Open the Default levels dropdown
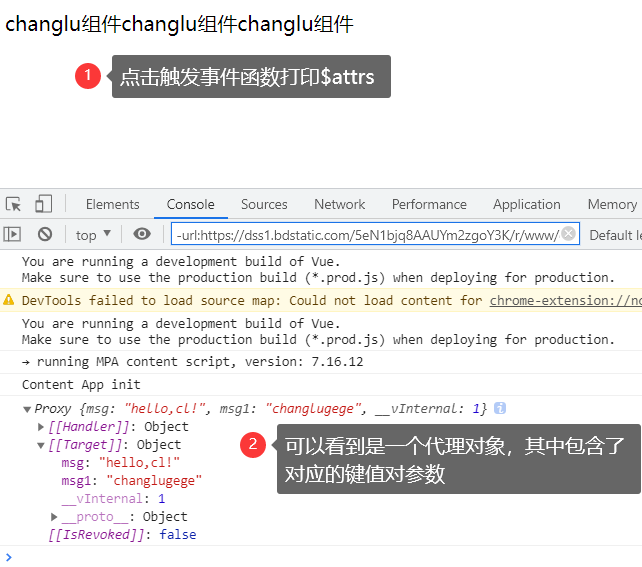The image size is (642, 567). pyautogui.click(x=615, y=235)
